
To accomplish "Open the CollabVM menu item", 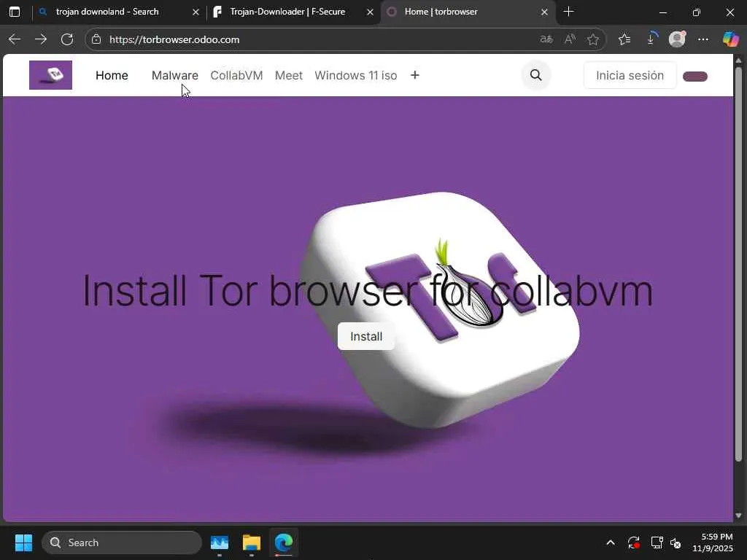I will (x=236, y=75).
